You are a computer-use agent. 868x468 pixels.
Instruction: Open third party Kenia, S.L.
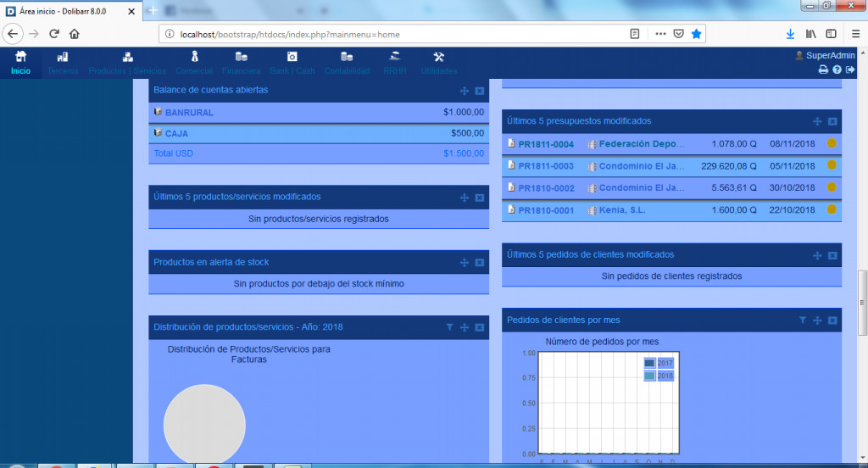coord(622,210)
